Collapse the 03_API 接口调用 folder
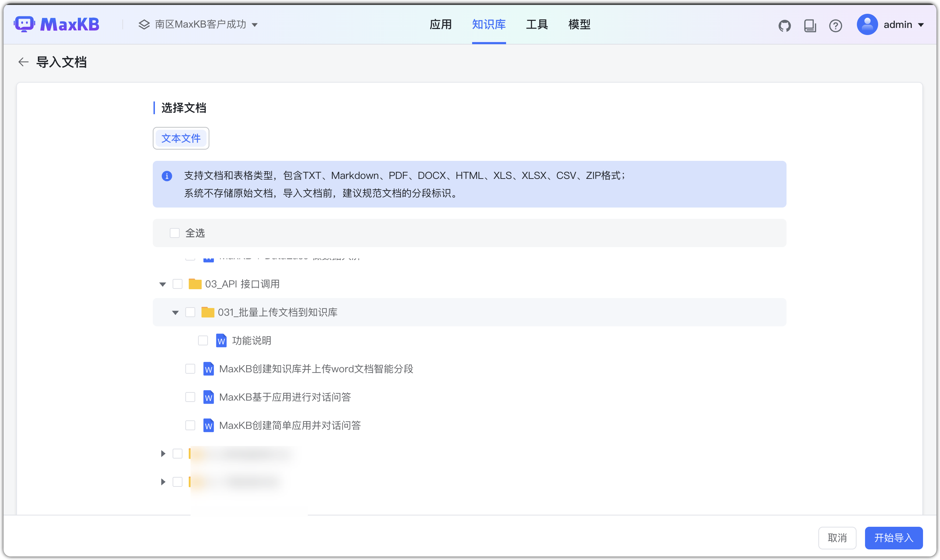This screenshot has width=940, height=560. pos(162,284)
